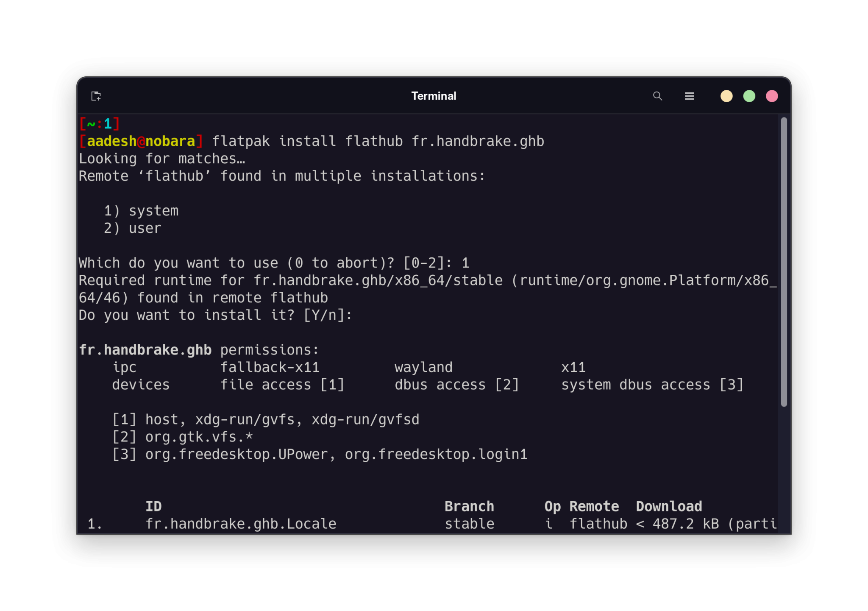Click the flatpak install command text
The image size is (868, 611).
click(x=378, y=141)
